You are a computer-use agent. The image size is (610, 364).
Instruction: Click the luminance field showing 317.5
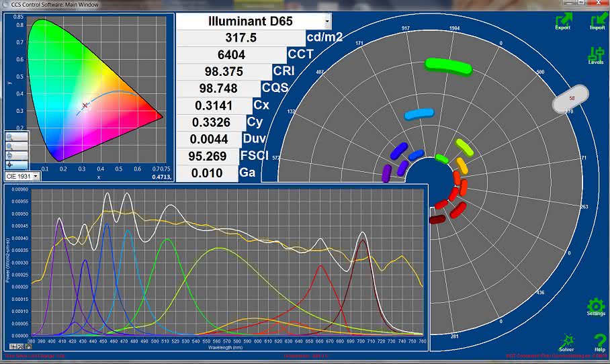[x=241, y=38]
